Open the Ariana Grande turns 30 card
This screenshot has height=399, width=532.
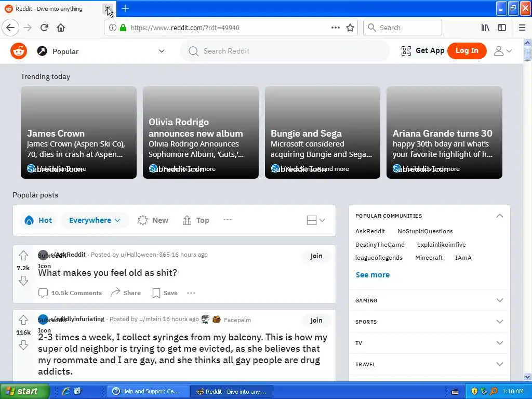tap(444, 132)
